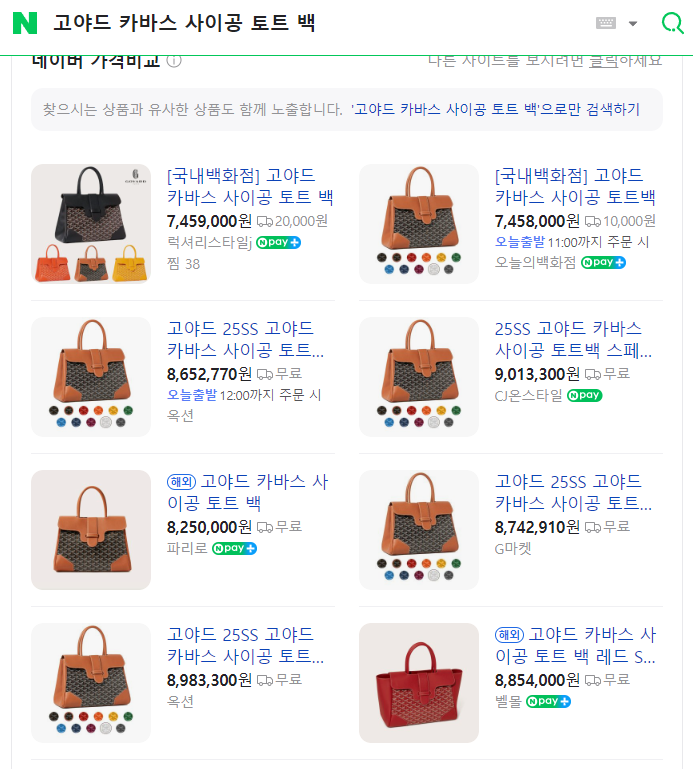Click the Npay+ badge next to 오늘의백화점
Screen dimensions: 693x769
[603, 262]
